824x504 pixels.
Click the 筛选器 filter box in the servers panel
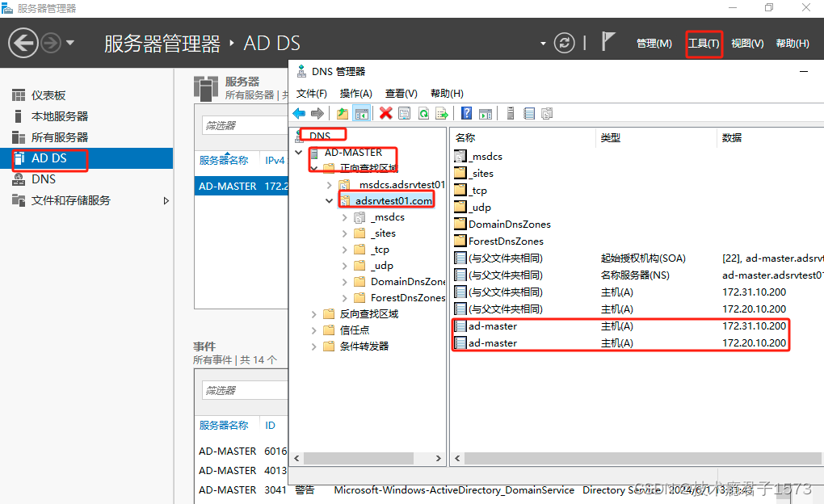coord(245,125)
